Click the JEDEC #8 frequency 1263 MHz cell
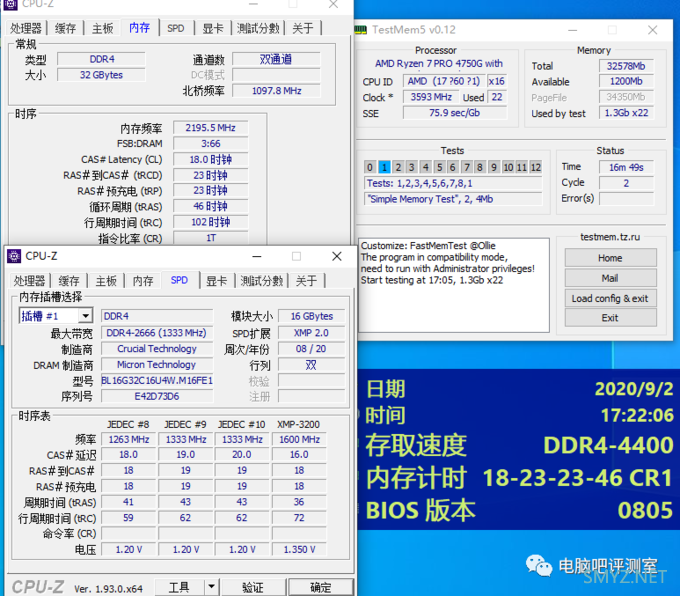Viewport: 680px width, 596px height. (128, 439)
